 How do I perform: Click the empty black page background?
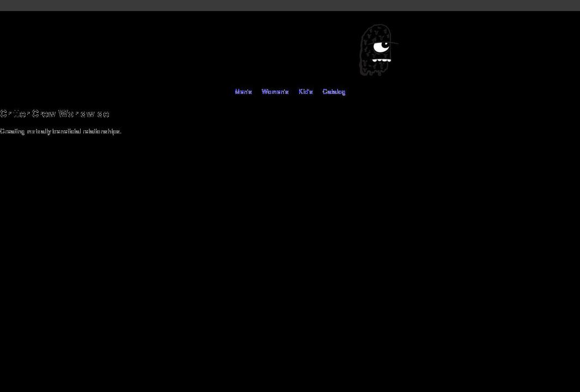tap(290, 261)
